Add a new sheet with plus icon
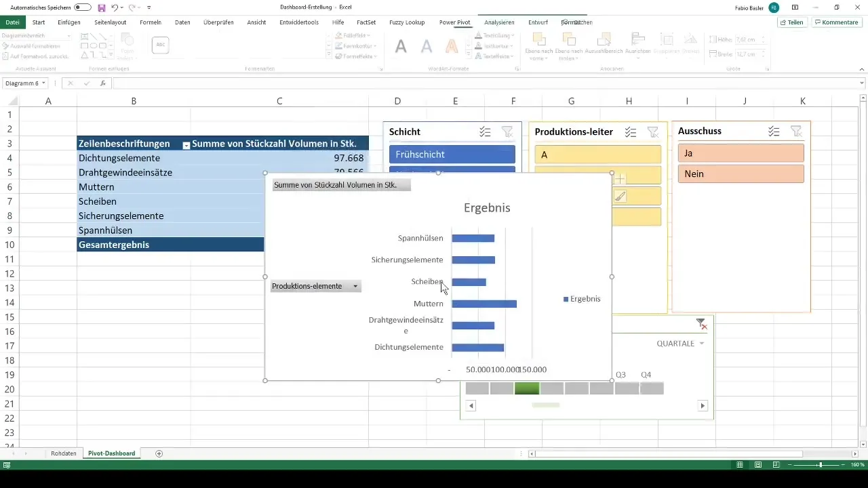 tap(159, 453)
